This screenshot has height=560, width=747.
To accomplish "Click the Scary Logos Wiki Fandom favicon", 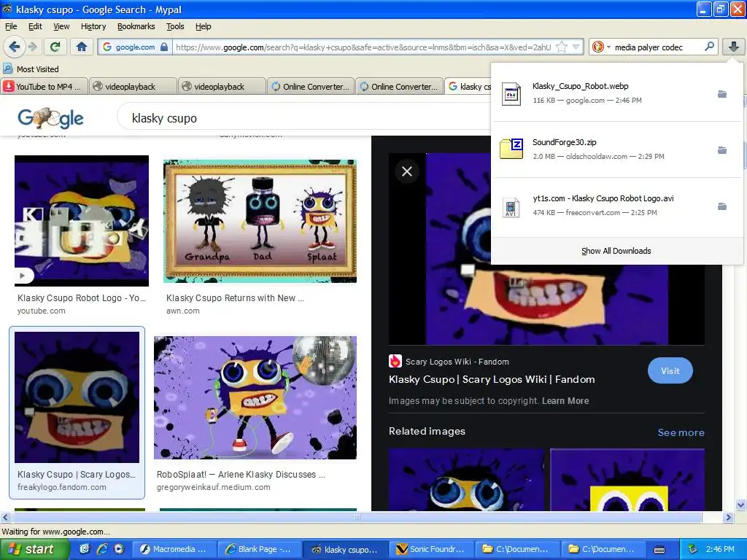I will pos(395,362).
